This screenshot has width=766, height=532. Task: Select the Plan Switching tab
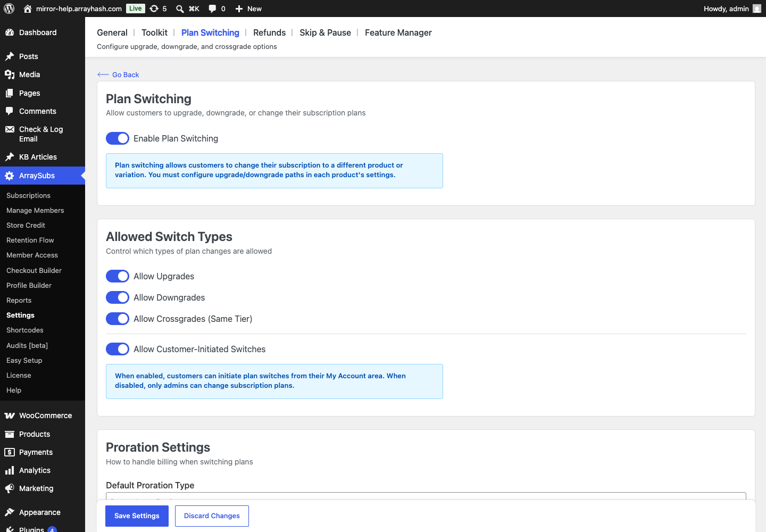210,32
